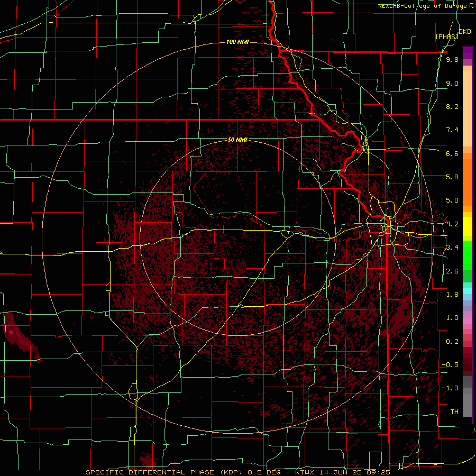Click the 7.4 scale value

(x=452, y=130)
